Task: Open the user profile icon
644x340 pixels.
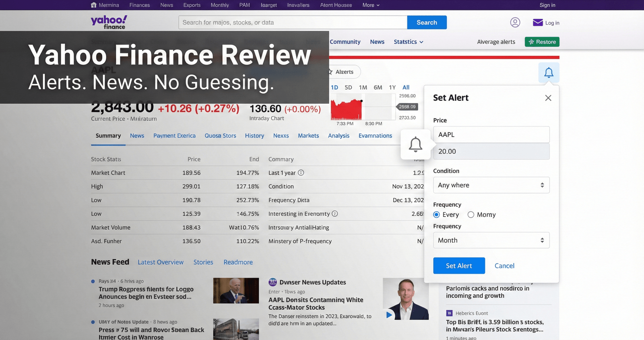Action: pos(515,23)
